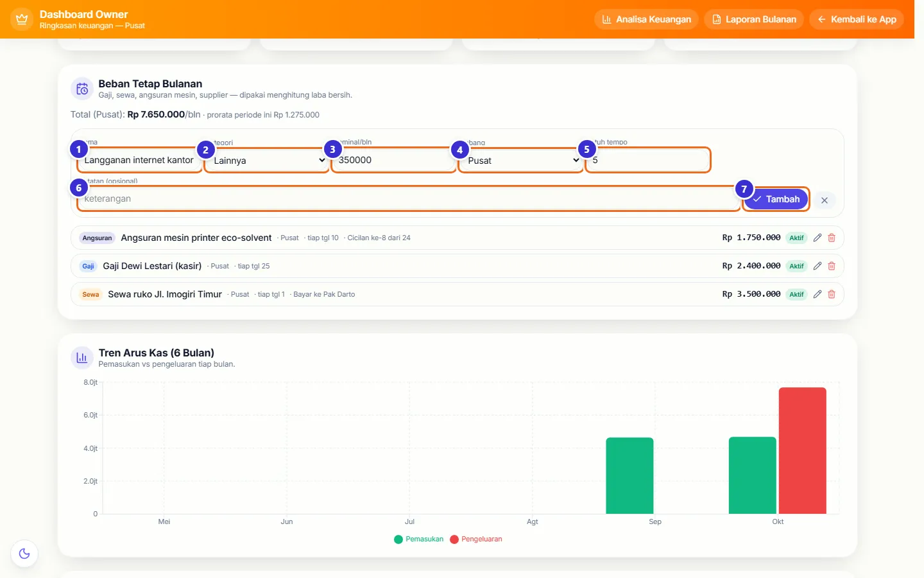Click the red Okt Pengeluaran bar
Screen dimensions: 924x578
pyautogui.click(x=802, y=451)
